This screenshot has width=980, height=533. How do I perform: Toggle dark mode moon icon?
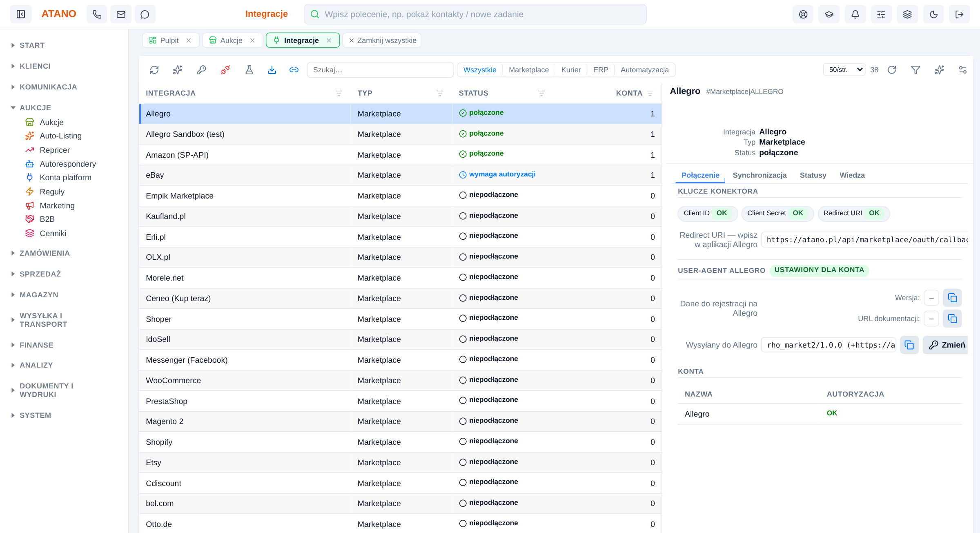point(933,14)
